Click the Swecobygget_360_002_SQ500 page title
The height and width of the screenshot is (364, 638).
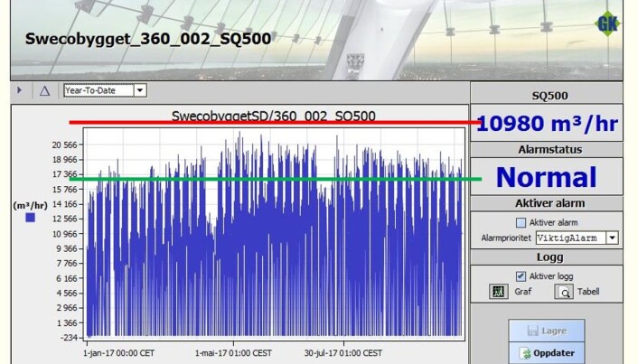point(148,39)
